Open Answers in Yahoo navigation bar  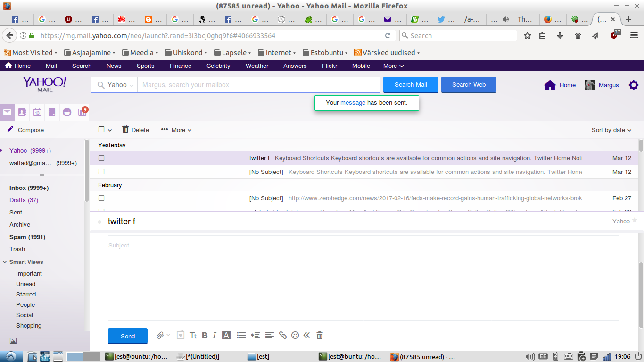(295, 66)
